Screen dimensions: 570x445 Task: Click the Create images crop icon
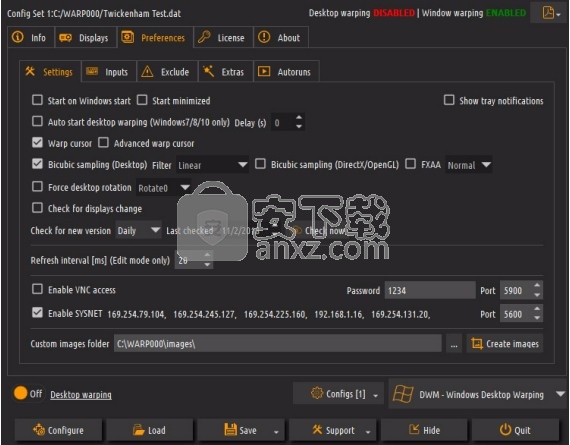477,343
